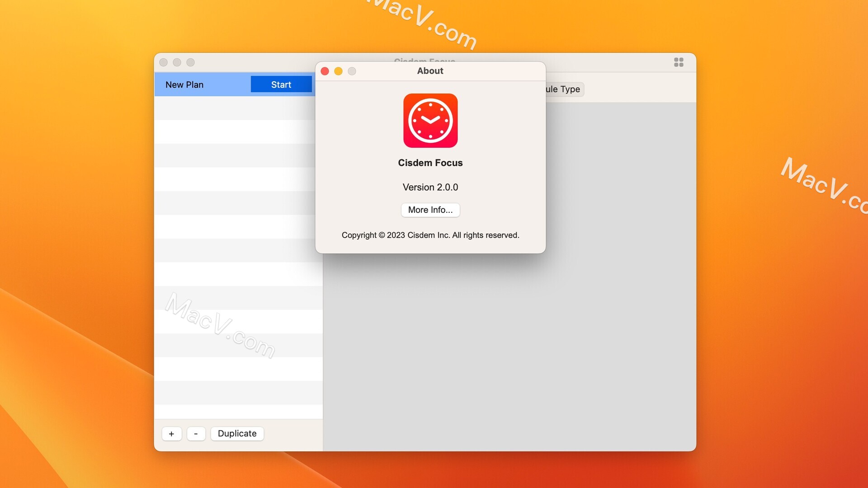
Task: Close the About dialog
Action: [325, 71]
